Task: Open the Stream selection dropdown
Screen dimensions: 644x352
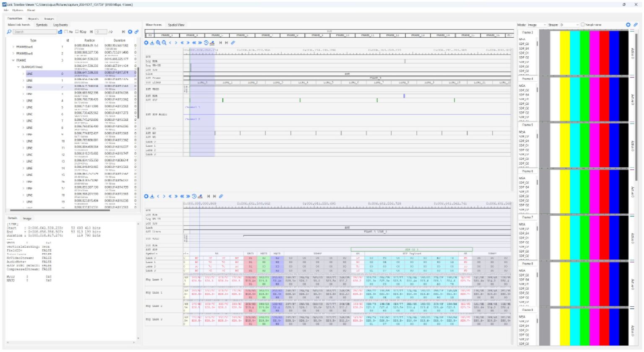Action: tap(569, 25)
